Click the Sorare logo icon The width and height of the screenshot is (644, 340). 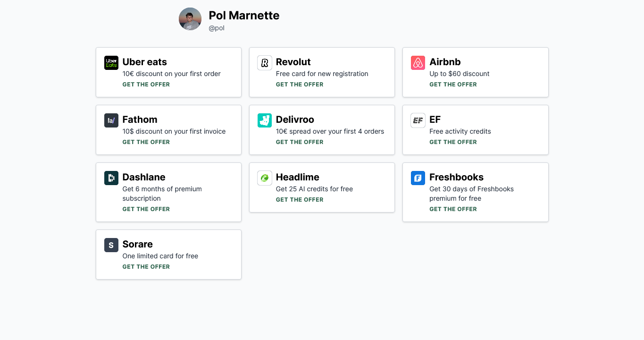(x=111, y=245)
